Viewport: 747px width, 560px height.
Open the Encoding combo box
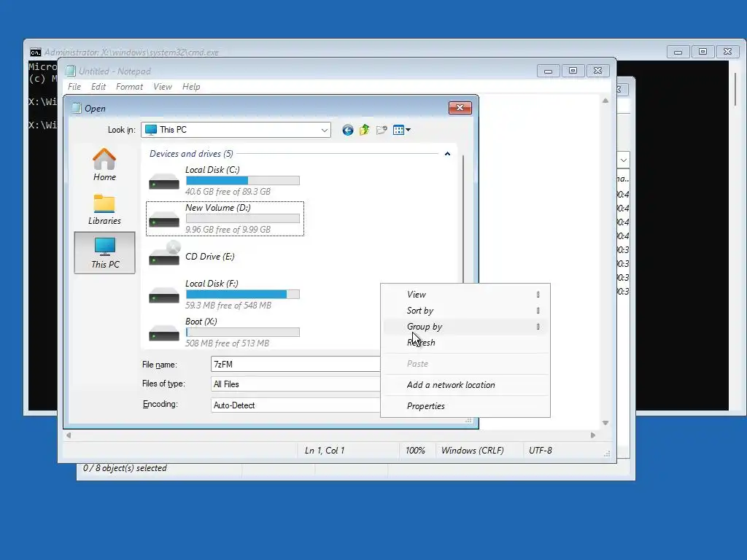[x=295, y=405]
